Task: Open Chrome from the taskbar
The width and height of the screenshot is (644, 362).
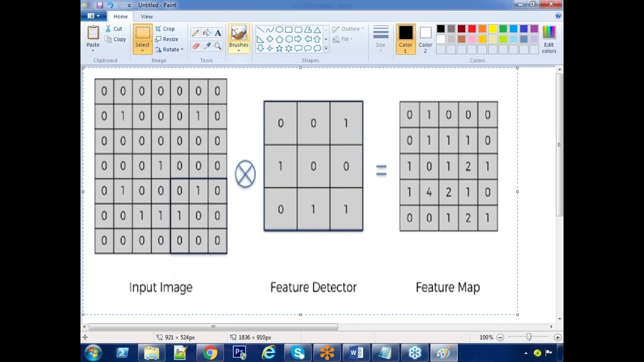Action: pos(210,353)
